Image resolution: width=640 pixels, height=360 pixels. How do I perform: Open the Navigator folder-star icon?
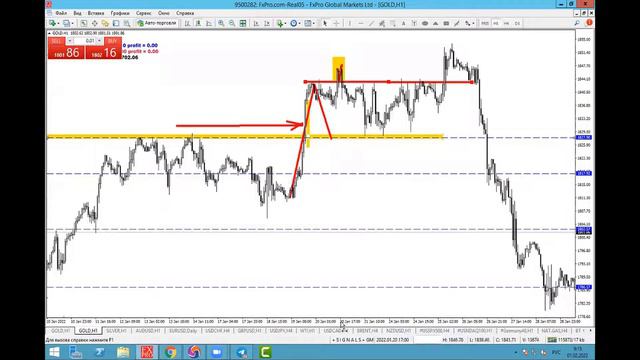click(x=105, y=23)
